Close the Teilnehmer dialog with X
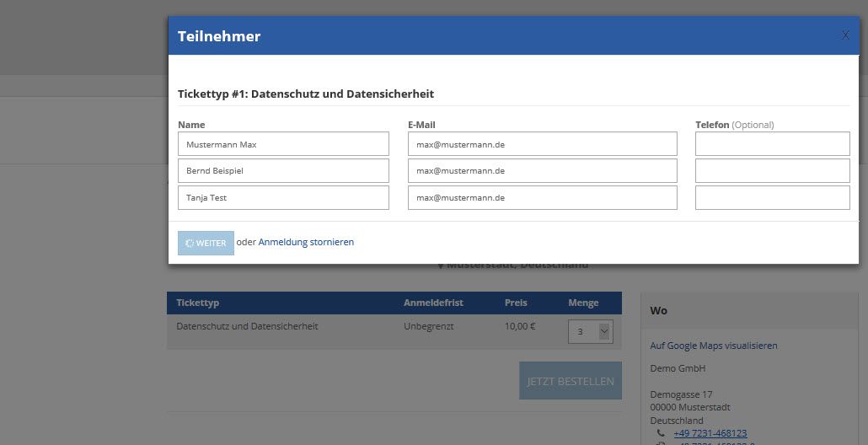This screenshot has height=445, width=868. pos(845,35)
